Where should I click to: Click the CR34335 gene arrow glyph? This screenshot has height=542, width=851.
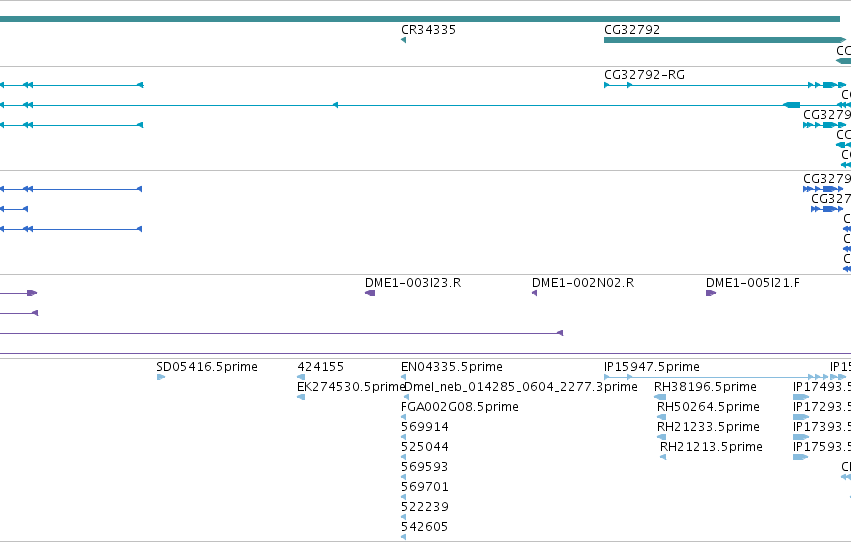403,40
